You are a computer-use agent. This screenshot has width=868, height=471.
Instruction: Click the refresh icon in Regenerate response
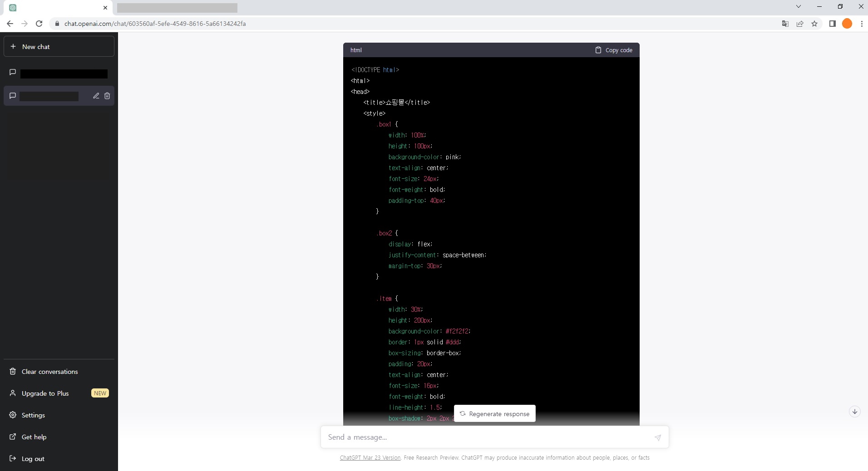pos(463,414)
